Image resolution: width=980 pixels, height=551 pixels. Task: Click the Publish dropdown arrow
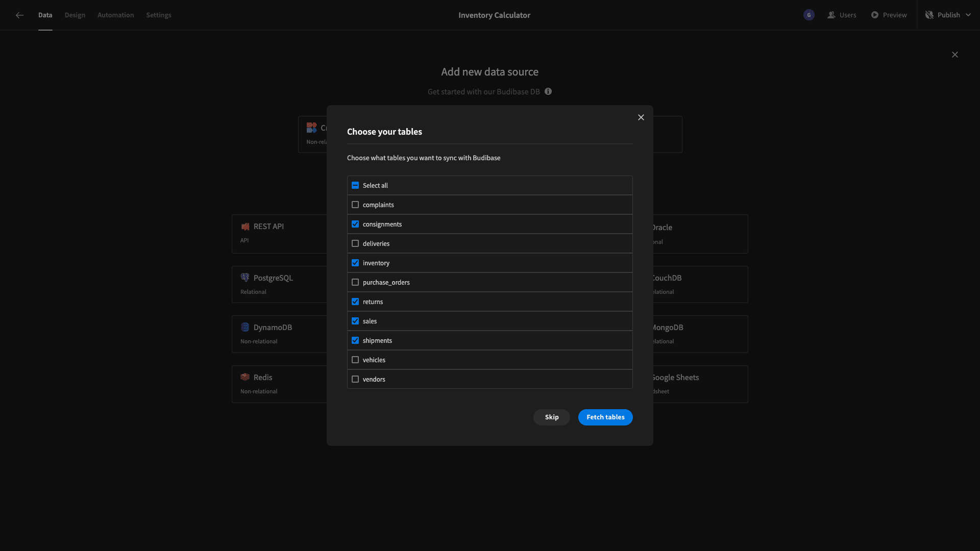(969, 15)
